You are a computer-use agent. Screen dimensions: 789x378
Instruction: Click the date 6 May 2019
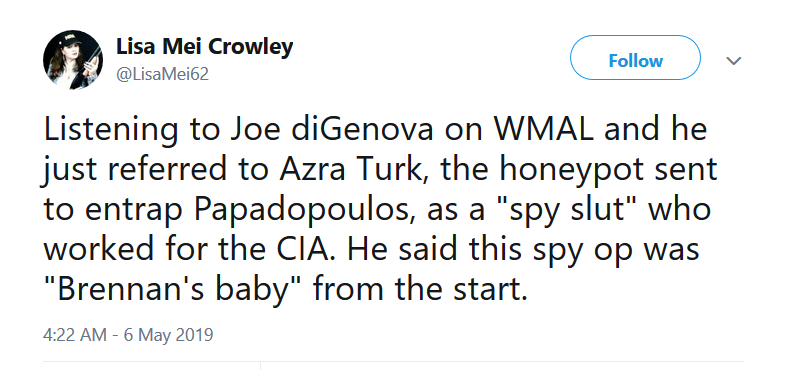coord(168,335)
